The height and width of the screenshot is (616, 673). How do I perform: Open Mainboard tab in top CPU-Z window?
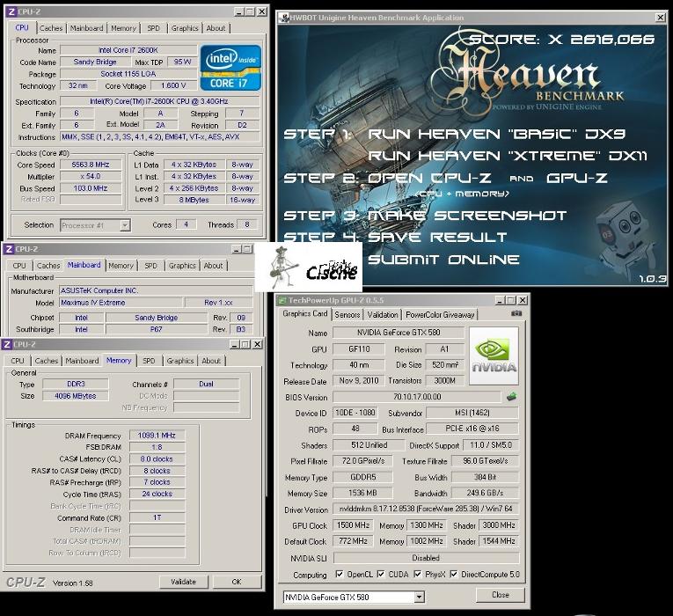coord(86,28)
